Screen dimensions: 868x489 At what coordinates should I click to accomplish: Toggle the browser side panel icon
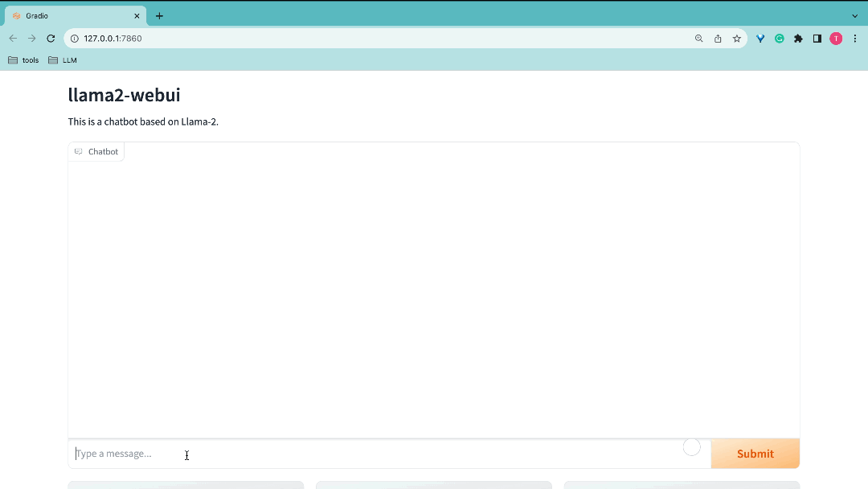coord(817,39)
